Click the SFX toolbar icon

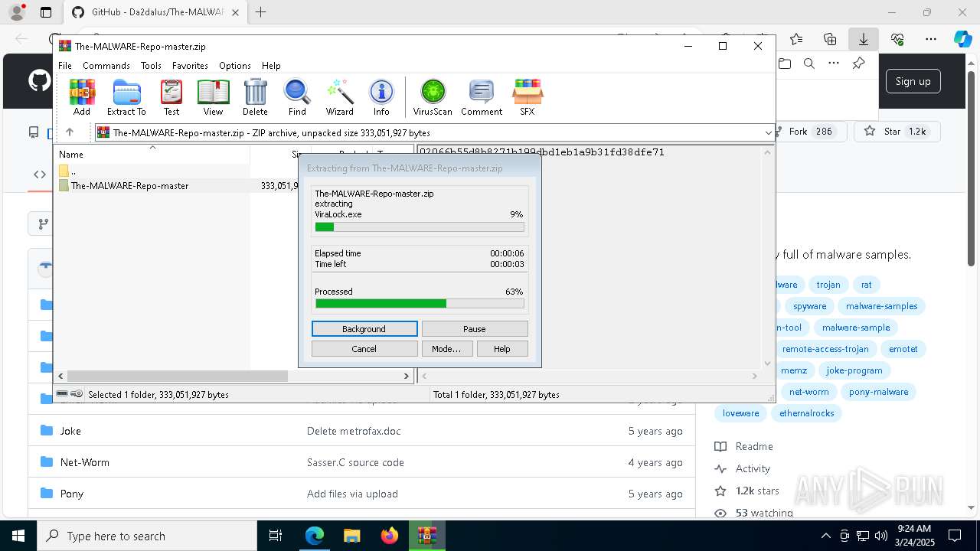pos(528,97)
